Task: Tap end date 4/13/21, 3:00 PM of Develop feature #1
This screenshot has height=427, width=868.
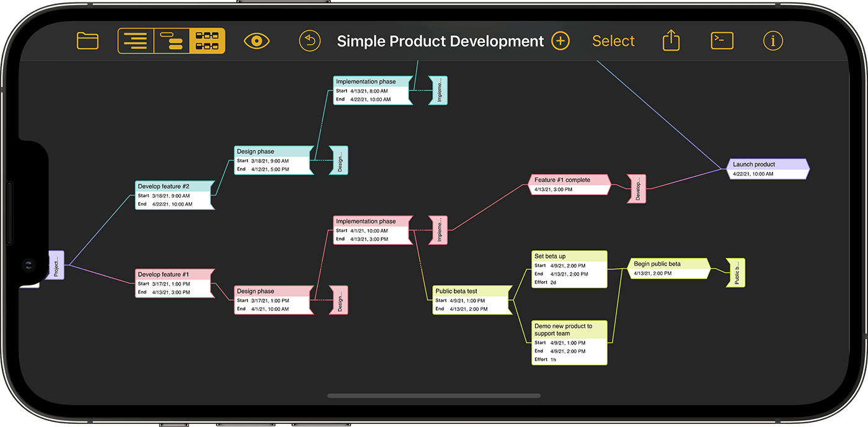Action: coord(171,292)
